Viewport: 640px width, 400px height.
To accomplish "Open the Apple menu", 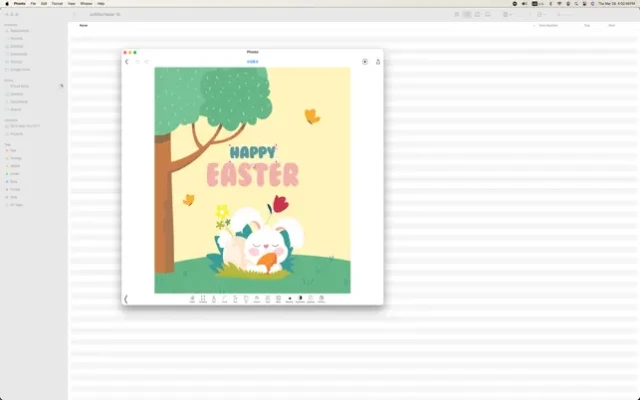I will (6, 4).
